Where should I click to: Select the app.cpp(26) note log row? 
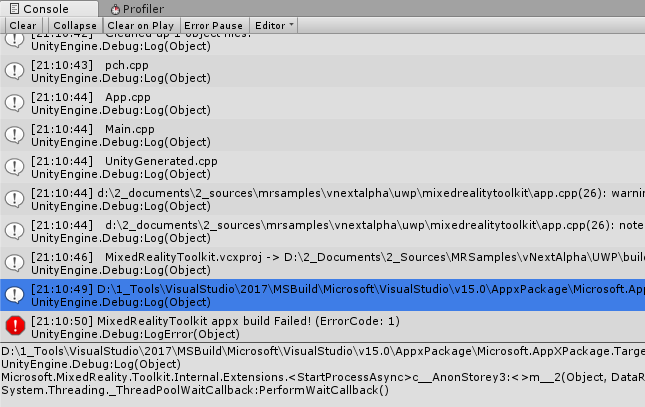[322, 231]
